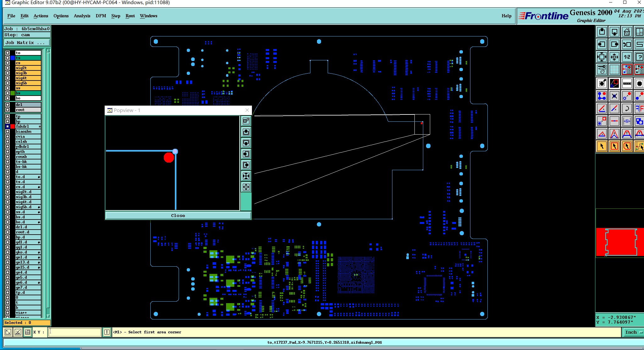Viewport: 644px width, 350px height.
Task: Open the grid display icon
Action: pyautogui.click(x=614, y=69)
